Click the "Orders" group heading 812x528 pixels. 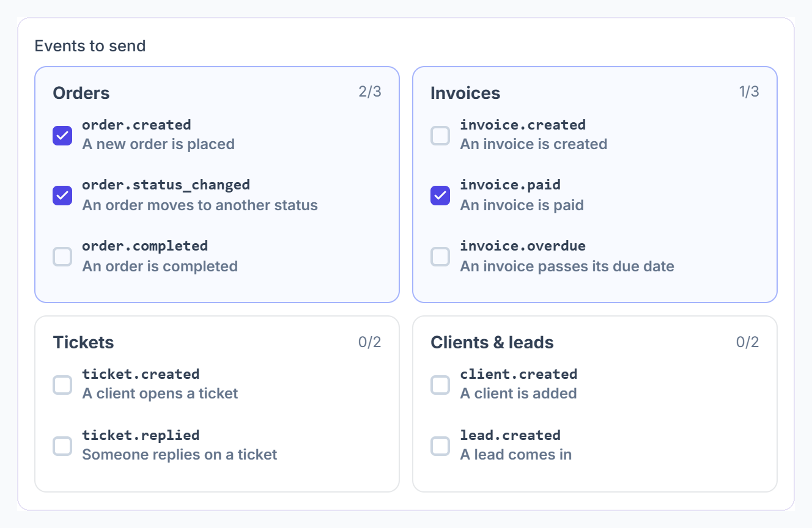pyautogui.click(x=81, y=93)
